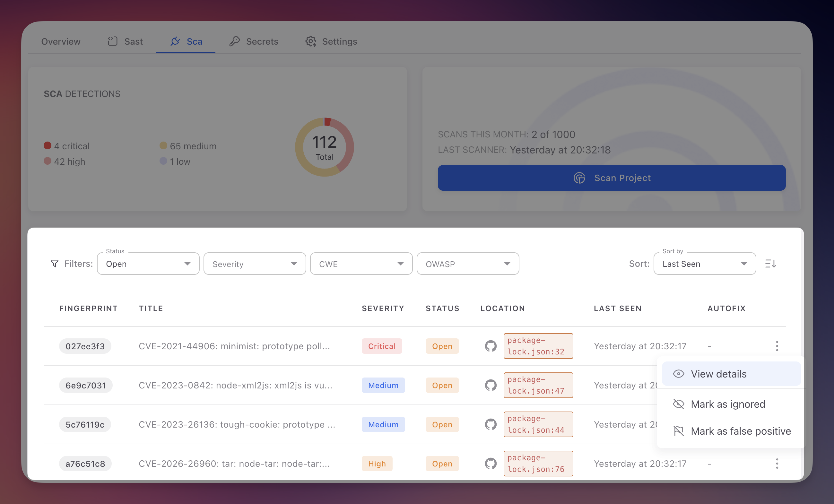The height and width of the screenshot is (504, 834).
Task: Open Sort by Last Seen dropdown
Action: (704, 264)
